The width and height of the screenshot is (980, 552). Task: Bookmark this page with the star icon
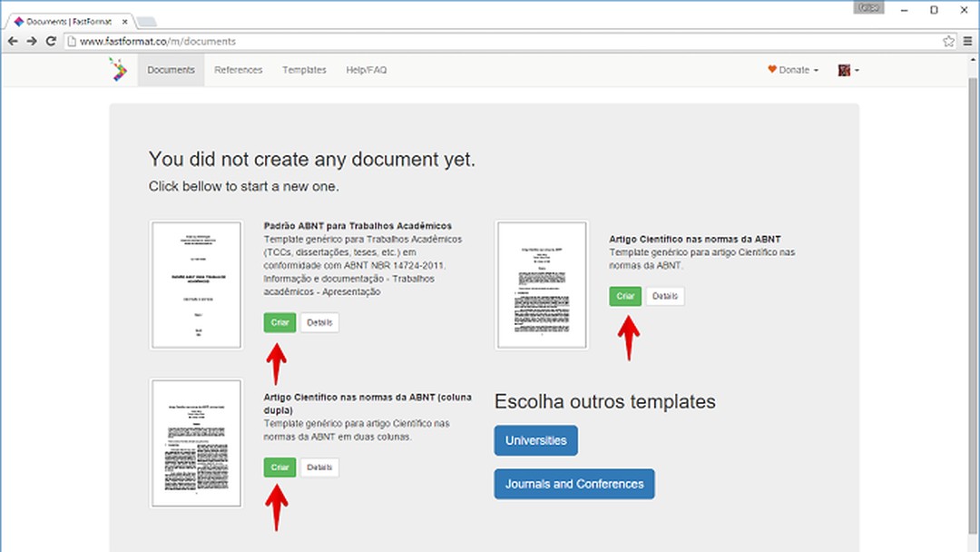pos(949,41)
